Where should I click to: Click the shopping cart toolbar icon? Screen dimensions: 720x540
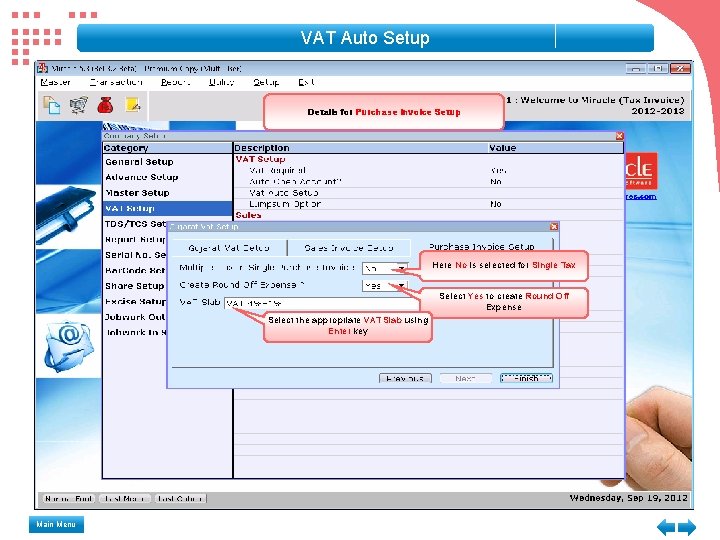(79, 105)
